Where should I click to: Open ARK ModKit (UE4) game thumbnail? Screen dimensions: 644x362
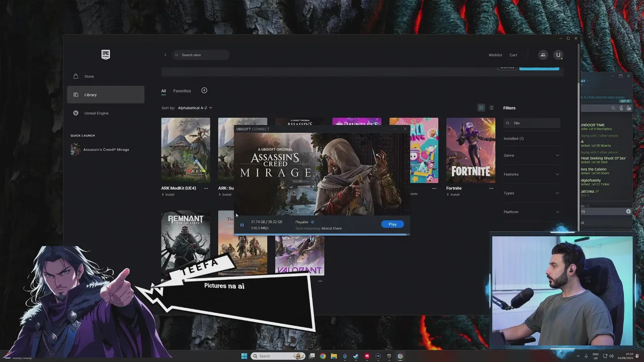pyautogui.click(x=186, y=150)
